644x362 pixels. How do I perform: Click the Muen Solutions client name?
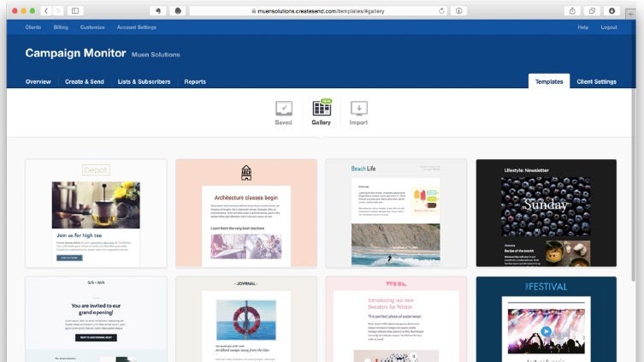[x=156, y=55]
